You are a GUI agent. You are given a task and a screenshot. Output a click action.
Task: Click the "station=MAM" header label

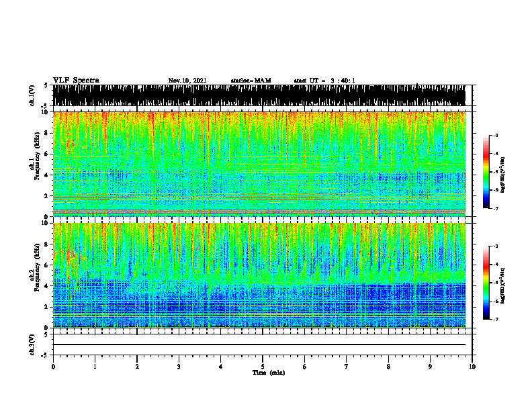(x=251, y=81)
